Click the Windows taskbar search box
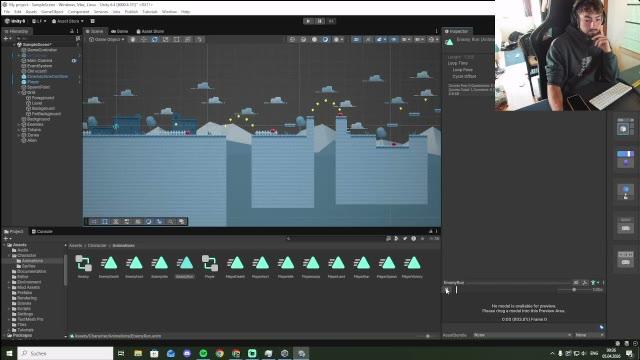 [65, 353]
